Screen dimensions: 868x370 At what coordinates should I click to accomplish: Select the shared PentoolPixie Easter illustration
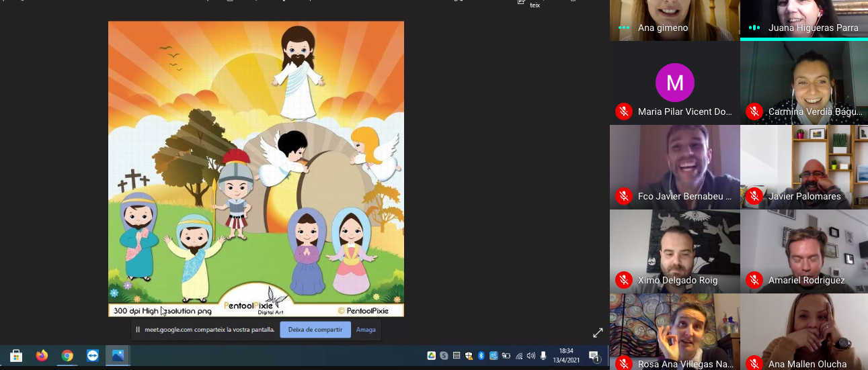[x=256, y=169]
